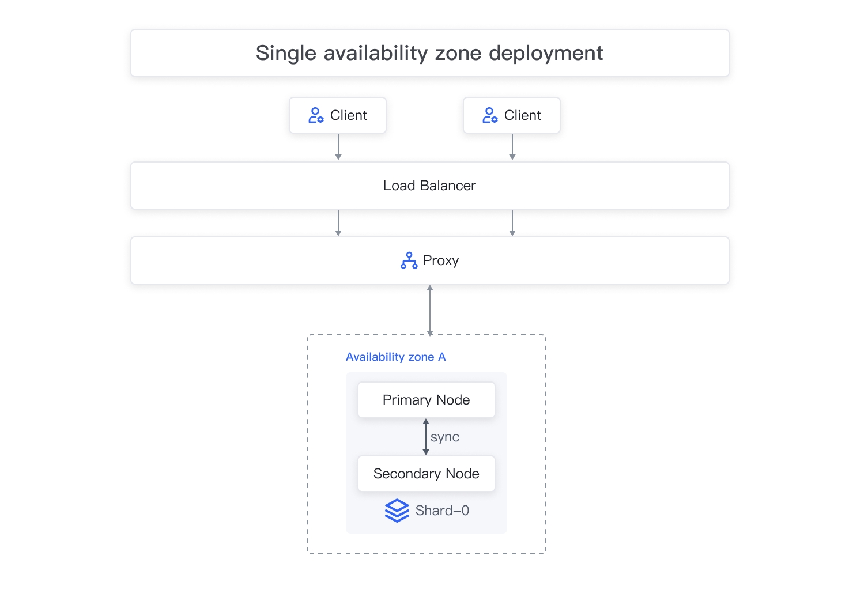Select the Primary Node box
Image resolution: width=868 pixels, height=597 pixels.
[x=427, y=400]
